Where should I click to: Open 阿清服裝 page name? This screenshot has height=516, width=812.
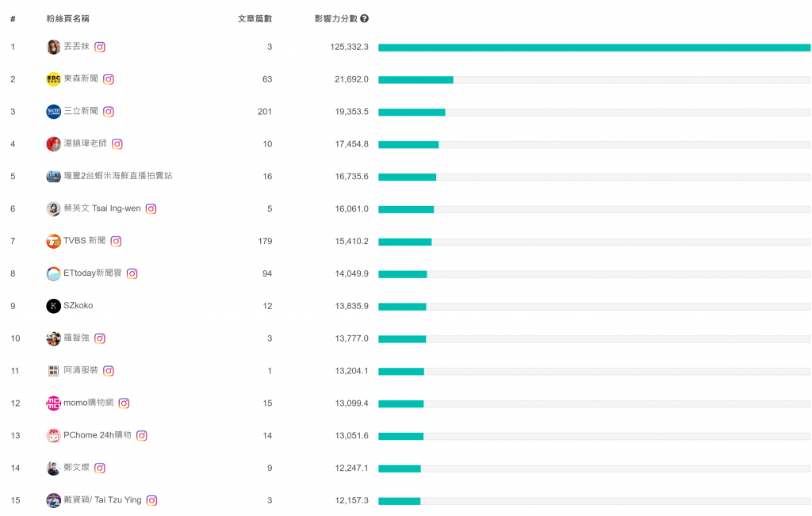81,371
